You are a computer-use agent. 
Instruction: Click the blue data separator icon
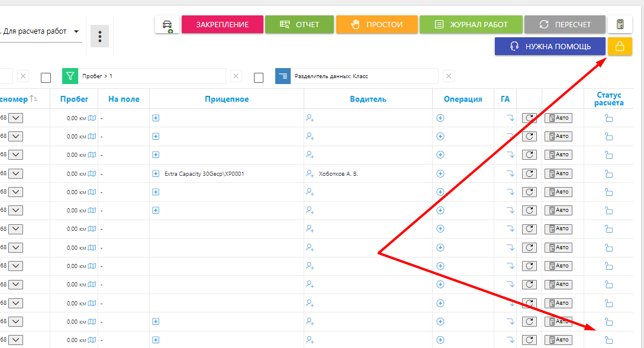coord(283,76)
